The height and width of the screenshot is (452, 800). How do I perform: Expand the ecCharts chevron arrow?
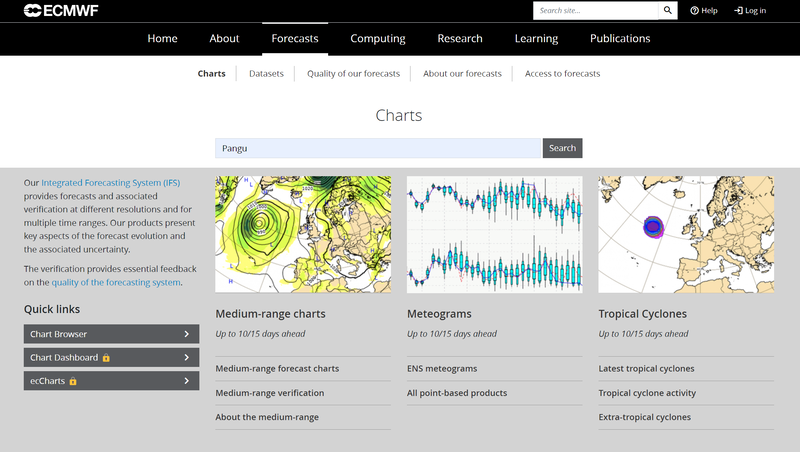[187, 381]
